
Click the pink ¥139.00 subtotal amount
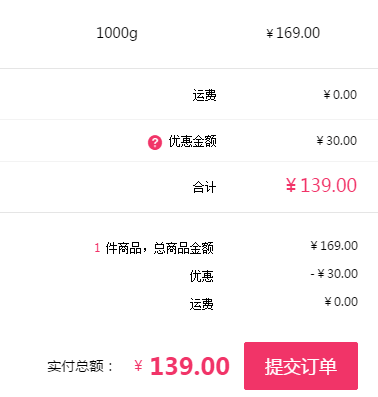pyautogui.click(x=321, y=185)
